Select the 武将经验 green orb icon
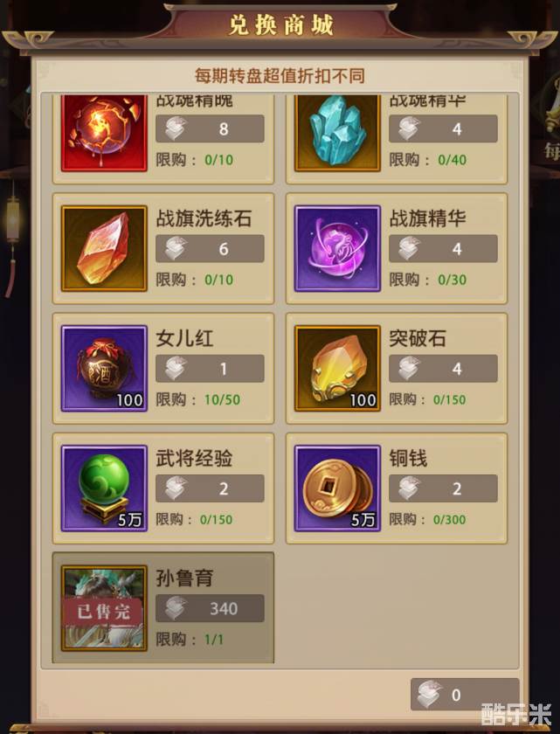 (104, 488)
